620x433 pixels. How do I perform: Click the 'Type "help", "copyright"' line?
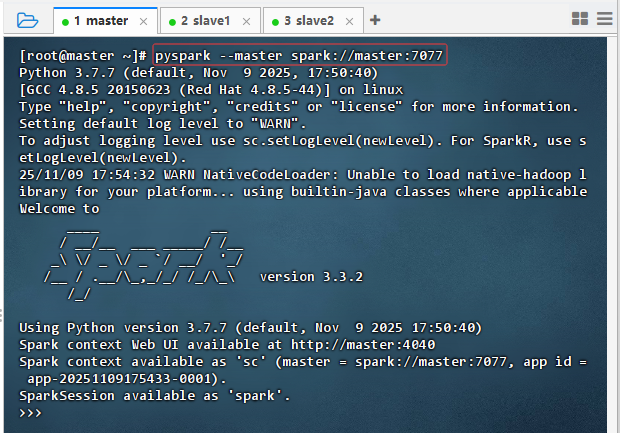(x=299, y=107)
